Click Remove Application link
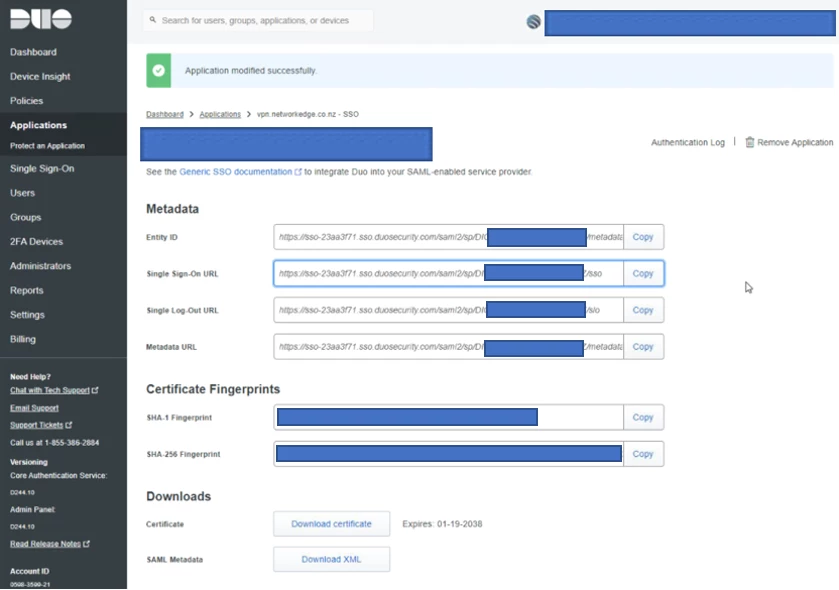839x590 pixels. click(795, 142)
